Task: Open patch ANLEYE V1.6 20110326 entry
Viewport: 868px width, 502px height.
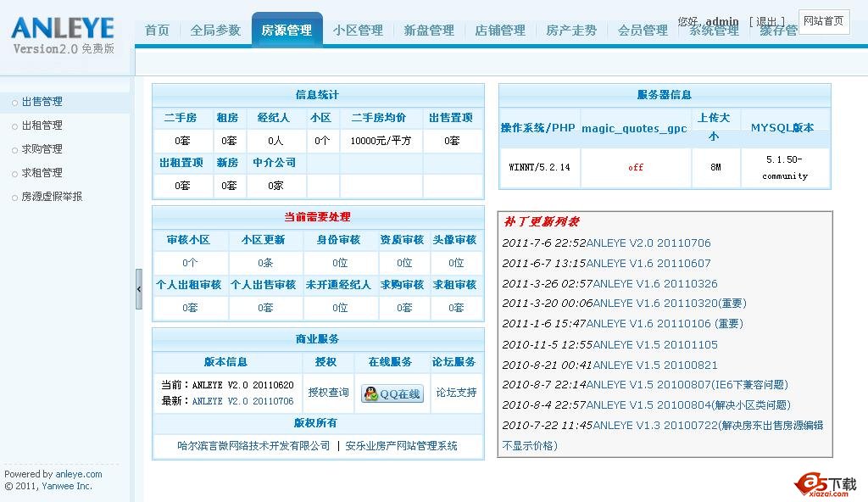Action: [655, 284]
